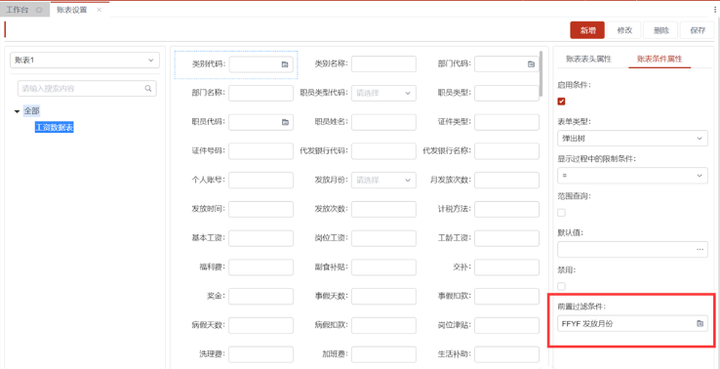
Task: Open the top-right more options menu
Action: (716, 9)
